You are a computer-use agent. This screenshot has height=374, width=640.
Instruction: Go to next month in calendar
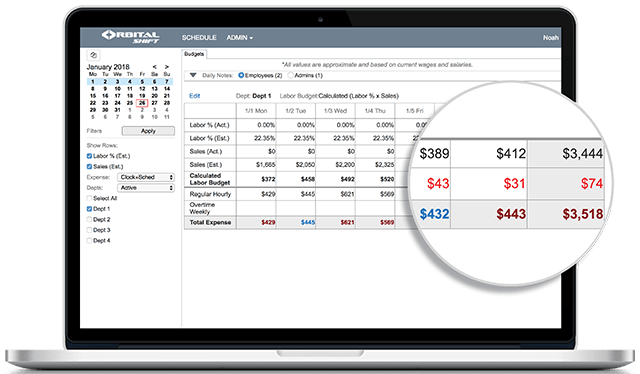point(167,67)
